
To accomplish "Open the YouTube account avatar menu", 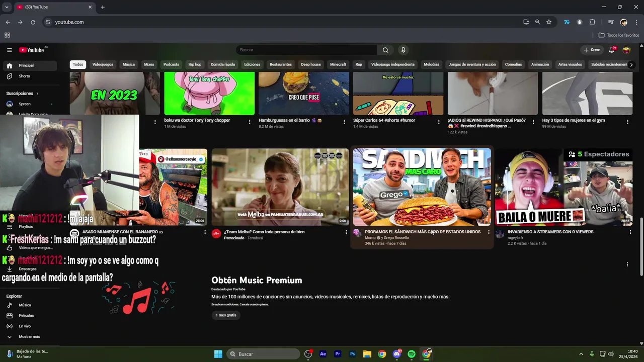I will (x=626, y=50).
